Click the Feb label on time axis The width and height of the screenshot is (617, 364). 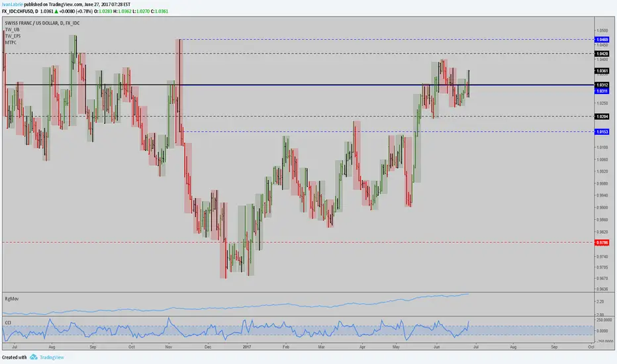point(286,347)
